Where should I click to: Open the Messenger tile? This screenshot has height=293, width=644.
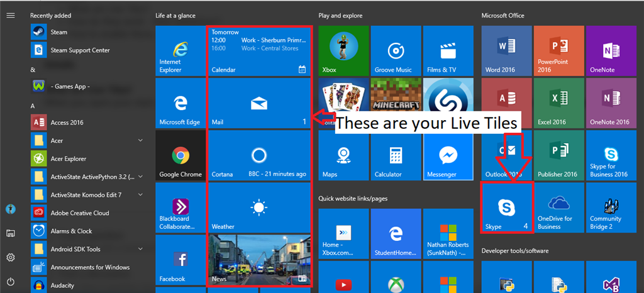(448, 155)
